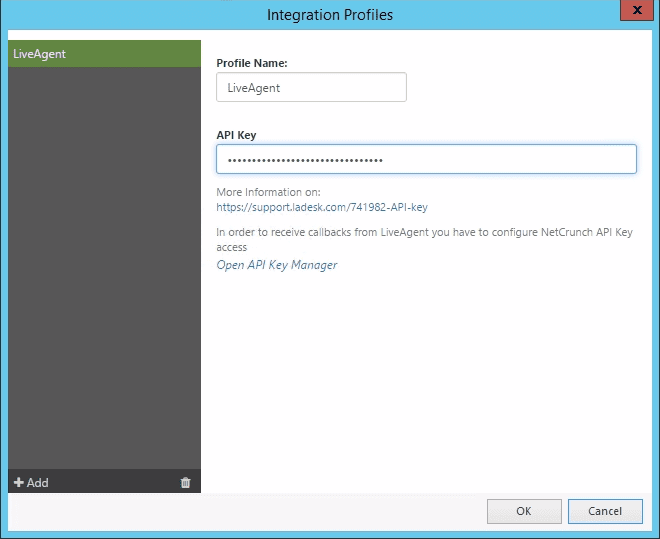Click the API Key label
The image size is (660, 539).
(x=237, y=134)
